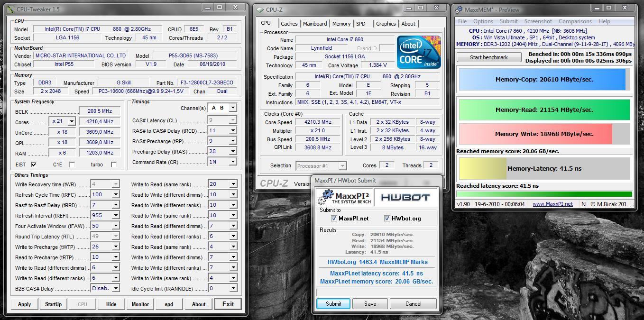Open the Channel(s) A B dropdown
Screen dimensions: 644x320
pyautogui.click(x=232, y=108)
